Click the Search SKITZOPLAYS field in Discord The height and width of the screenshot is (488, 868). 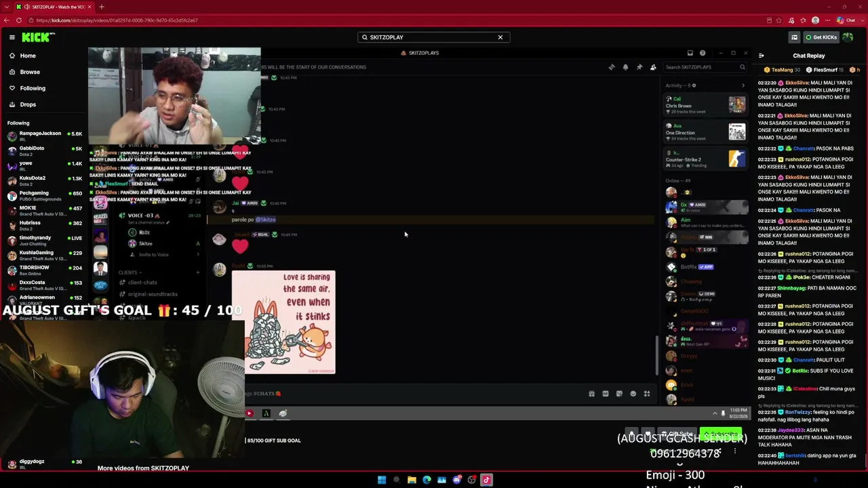tap(705, 67)
